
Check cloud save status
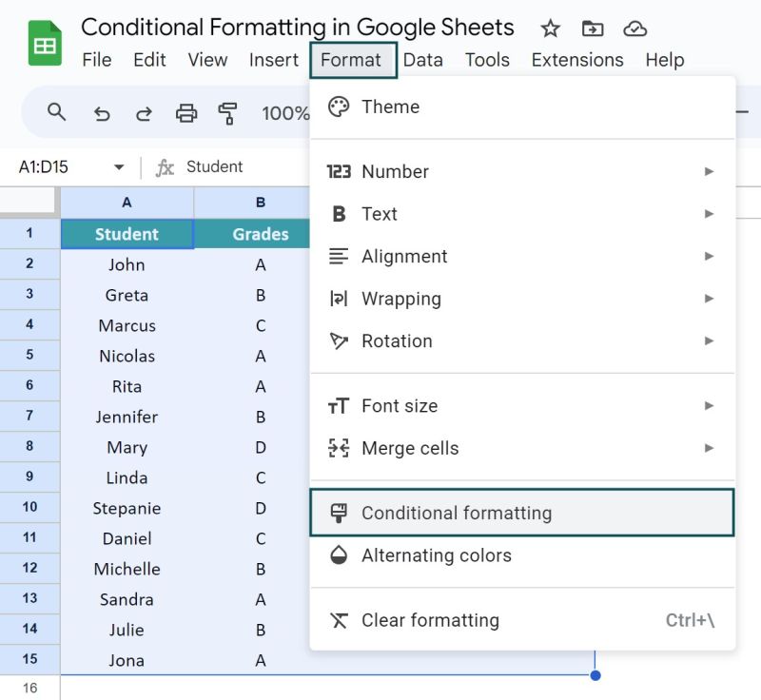[x=634, y=29]
